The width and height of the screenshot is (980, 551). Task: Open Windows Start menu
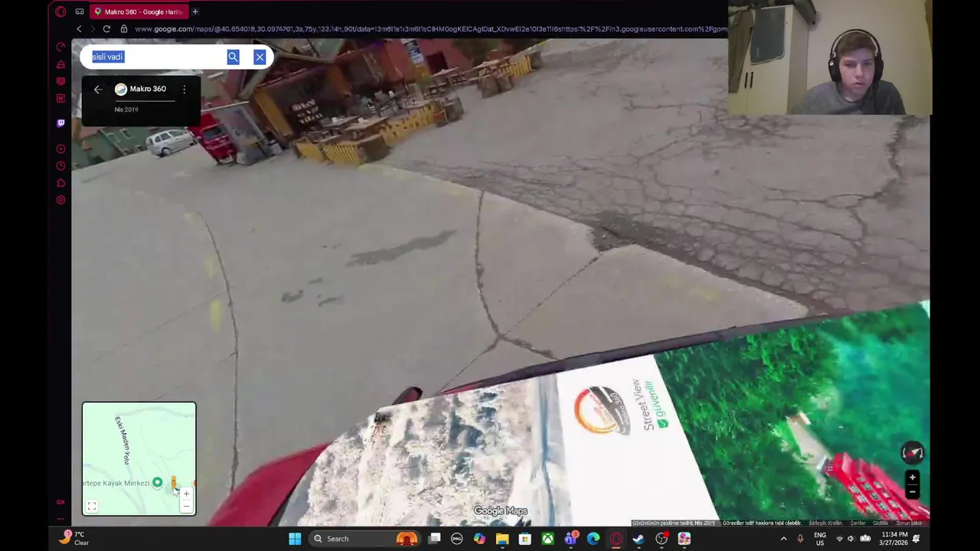[295, 539]
